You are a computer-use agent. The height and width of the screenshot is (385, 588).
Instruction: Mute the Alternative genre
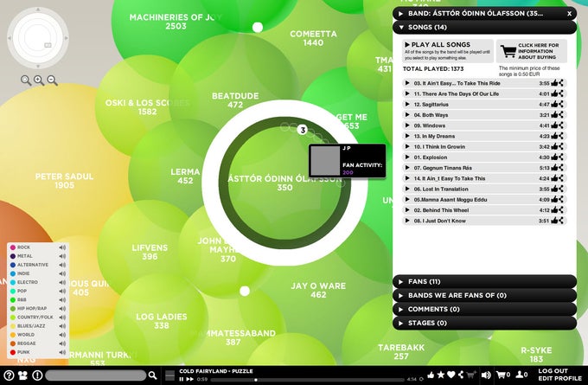[62, 265]
